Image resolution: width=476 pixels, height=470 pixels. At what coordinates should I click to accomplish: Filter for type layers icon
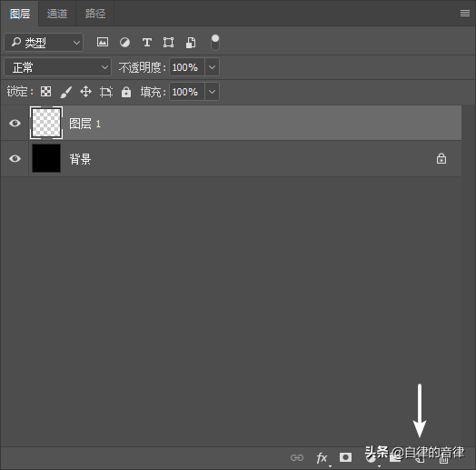[x=147, y=42]
